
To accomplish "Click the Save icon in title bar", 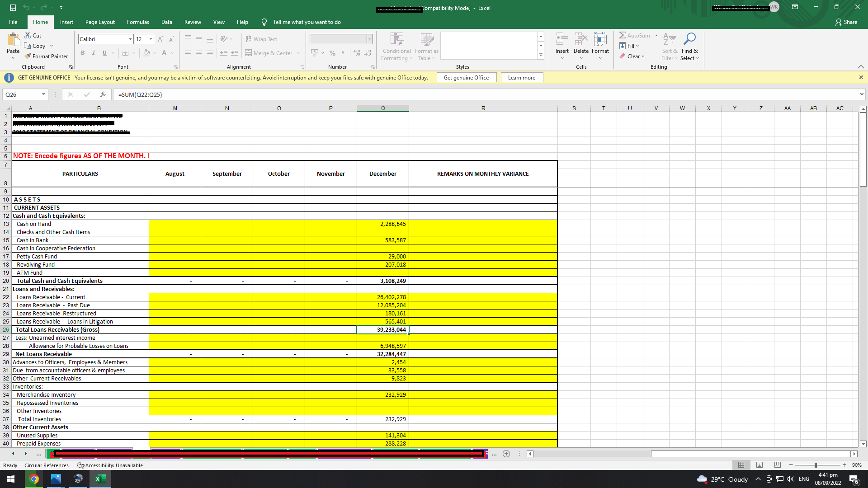I will 13,8.
